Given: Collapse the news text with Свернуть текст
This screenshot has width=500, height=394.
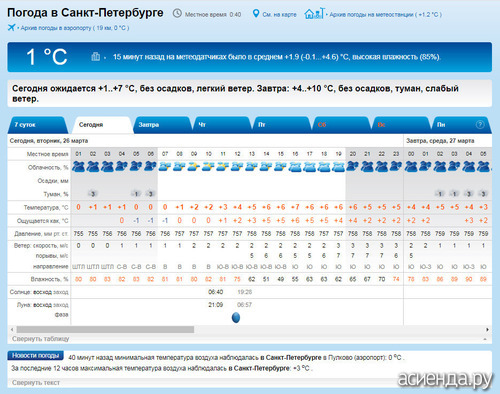Looking at the screenshot, I should pyautogui.click(x=36, y=382).
